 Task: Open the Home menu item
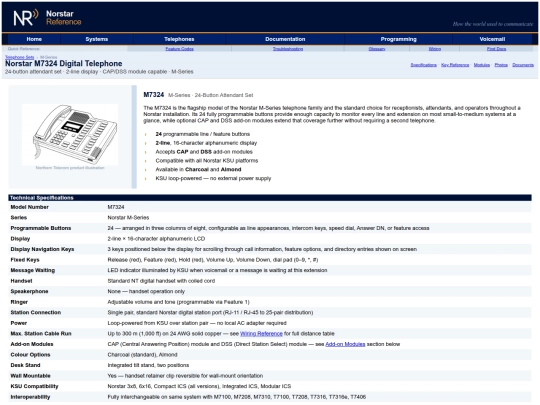pyautogui.click(x=34, y=39)
